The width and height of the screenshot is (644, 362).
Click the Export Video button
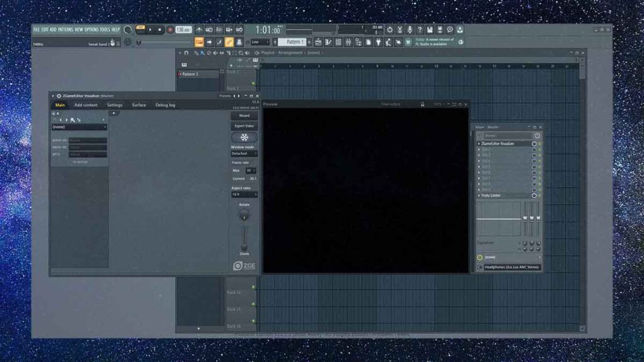tap(244, 126)
